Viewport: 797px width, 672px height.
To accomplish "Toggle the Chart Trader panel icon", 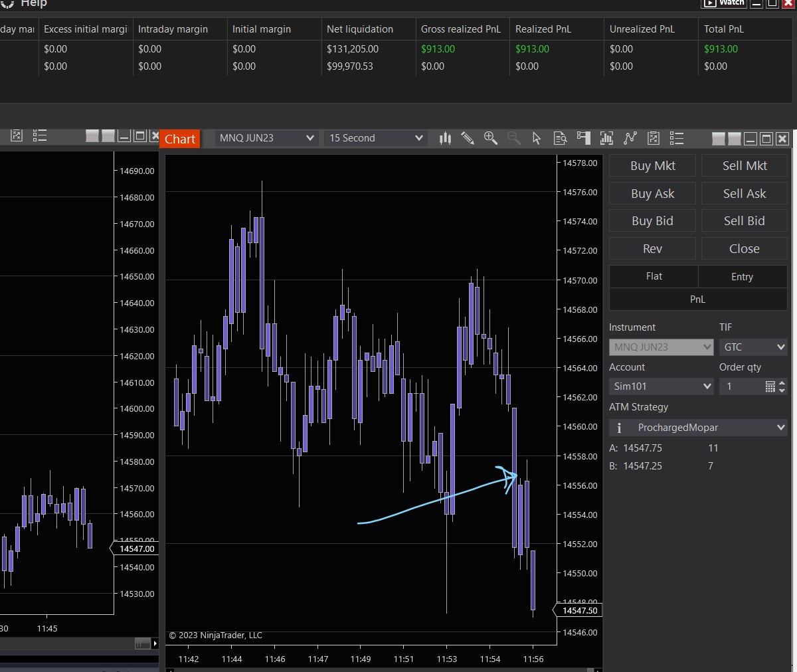I will pyautogui.click(x=583, y=138).
